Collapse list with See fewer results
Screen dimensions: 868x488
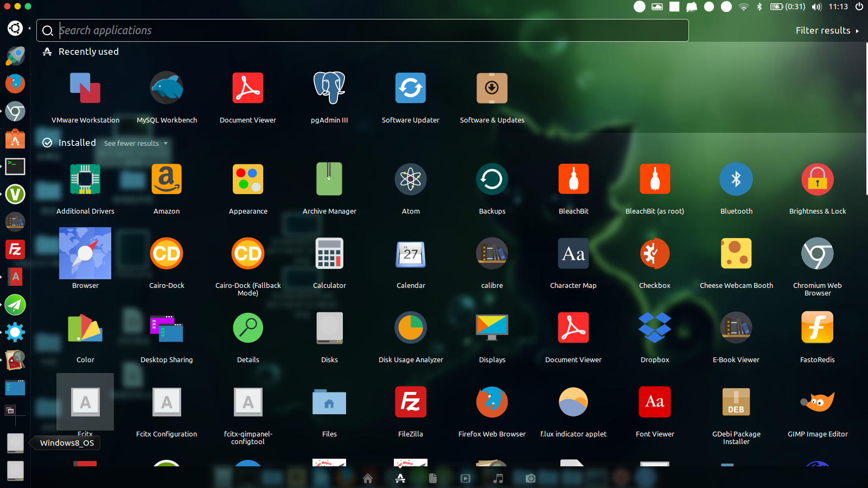[x=136, y=144]
